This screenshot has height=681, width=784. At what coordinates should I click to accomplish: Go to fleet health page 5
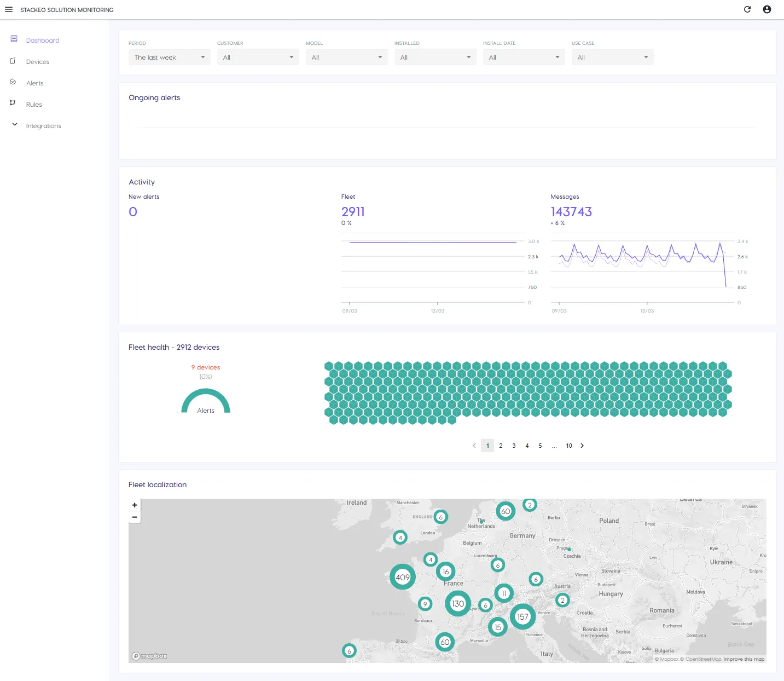tap(540, 446)
